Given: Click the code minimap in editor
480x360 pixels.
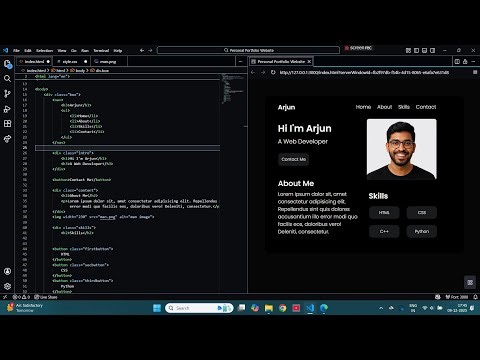Looking at the screenshot, I should (233, 88).
